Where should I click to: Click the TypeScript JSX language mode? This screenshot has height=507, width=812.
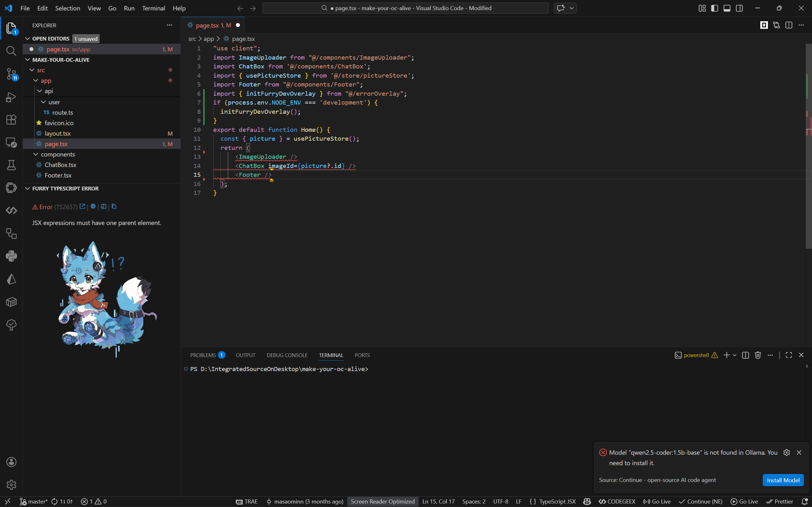coord(557,501)
